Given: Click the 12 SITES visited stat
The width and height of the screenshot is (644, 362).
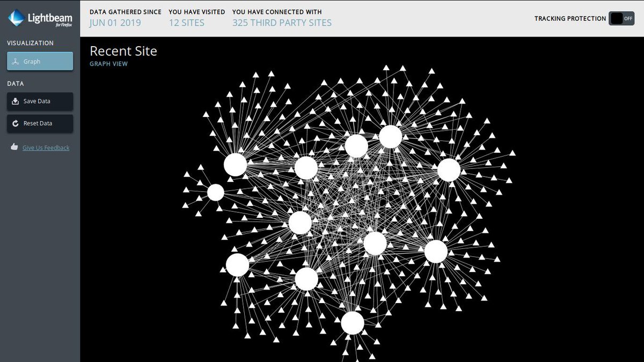Looking at the screenshot, I should 187,23.
